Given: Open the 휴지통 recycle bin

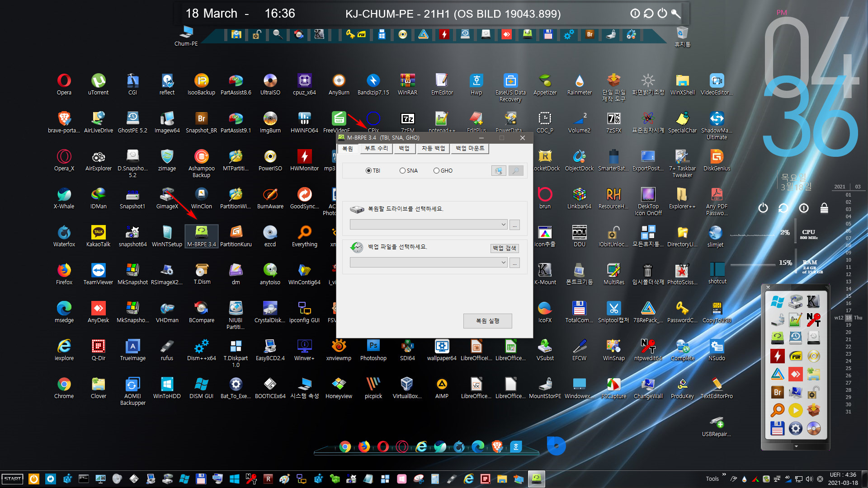Looking at the screenshot, I should click(x=683, y=37).
